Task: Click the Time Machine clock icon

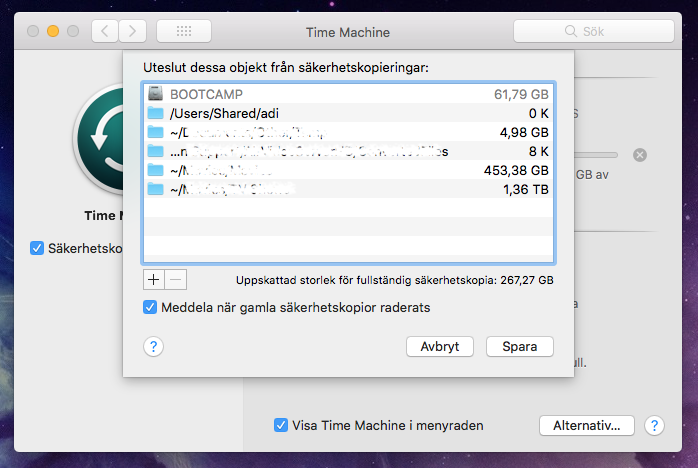Action: click(99, 139)
